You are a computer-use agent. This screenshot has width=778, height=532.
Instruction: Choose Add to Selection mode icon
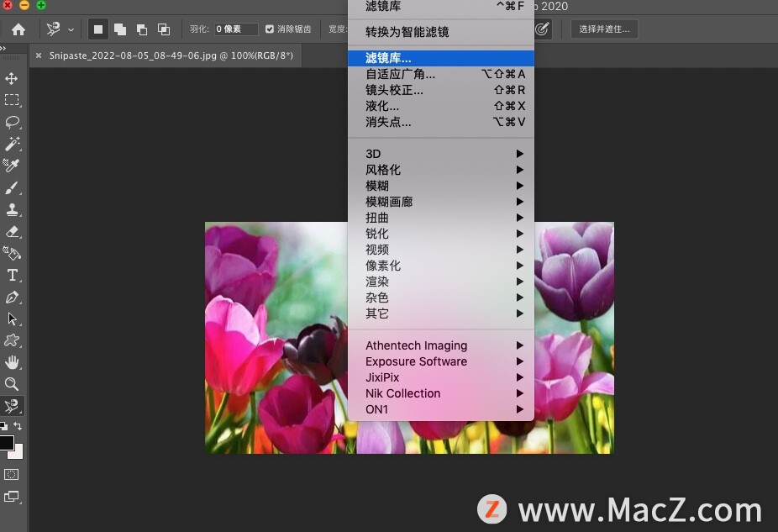[120, 29]
